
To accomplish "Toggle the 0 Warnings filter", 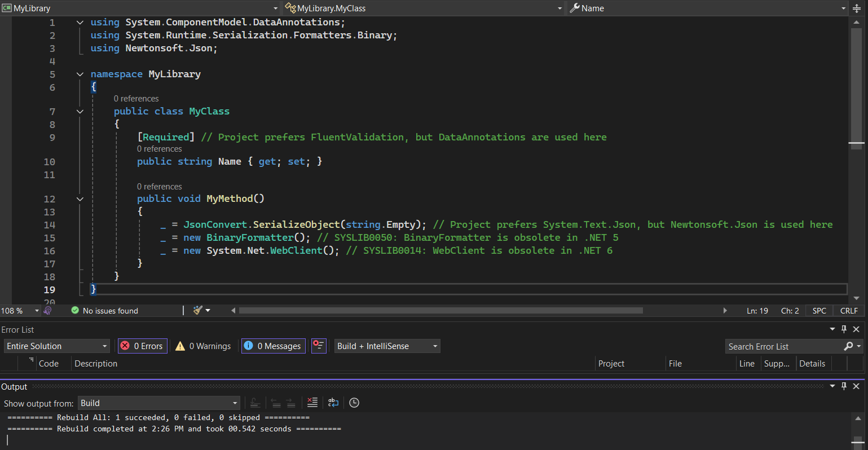I will pyautogui.click(x=204, y=346).
